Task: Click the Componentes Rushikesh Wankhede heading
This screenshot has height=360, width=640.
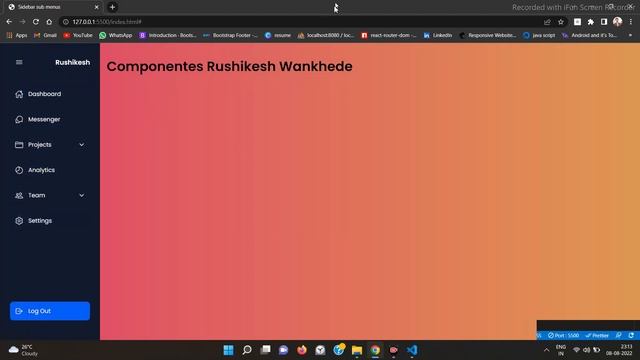Action: [229, 67]
